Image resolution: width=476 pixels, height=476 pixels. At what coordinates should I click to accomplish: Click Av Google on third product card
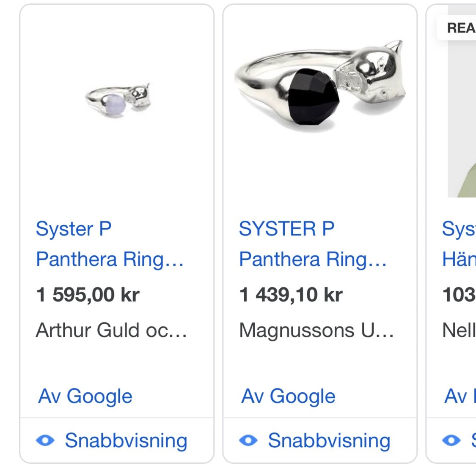coord(459,396)
